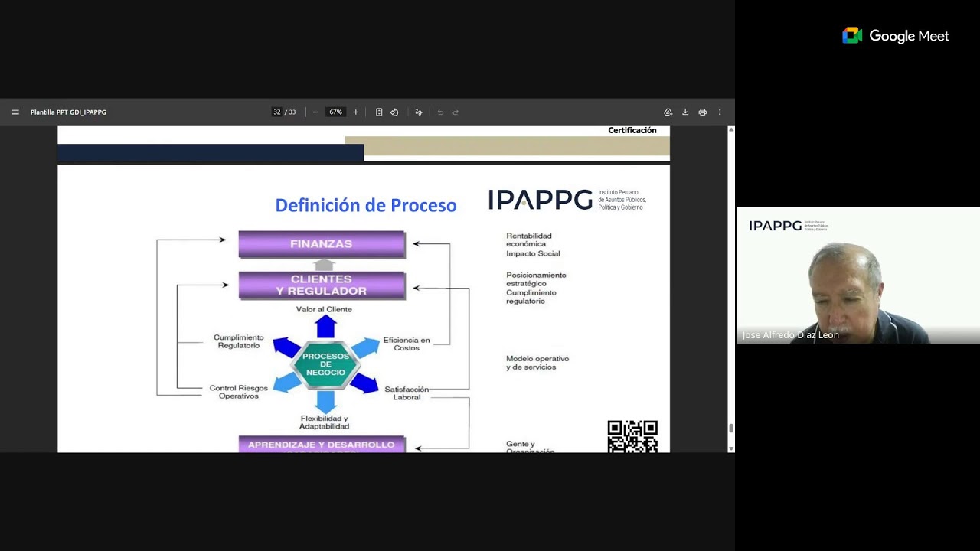Click the document title Plantilla PPT GDI_IPAPPG
The image size is (980, 551).
68,112
